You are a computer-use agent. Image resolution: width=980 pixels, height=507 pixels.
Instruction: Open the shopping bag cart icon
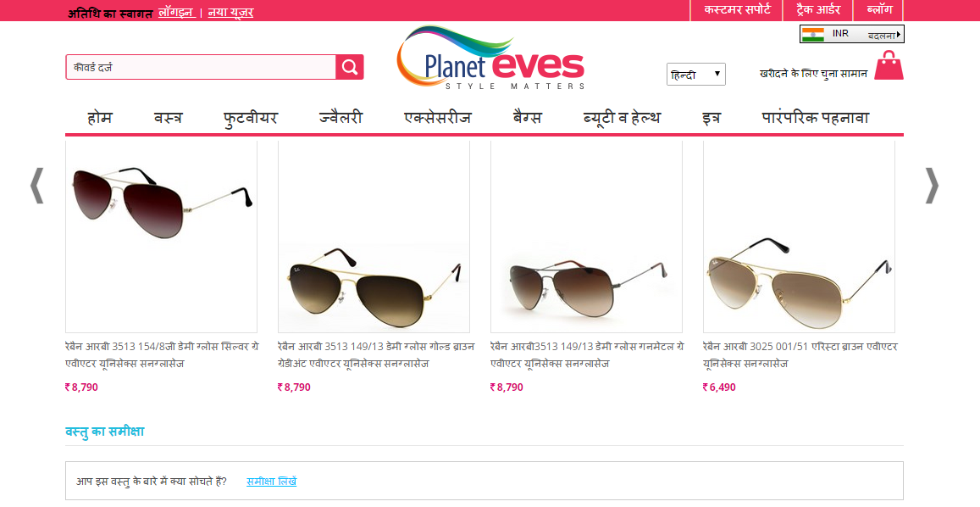coord(889,65)
